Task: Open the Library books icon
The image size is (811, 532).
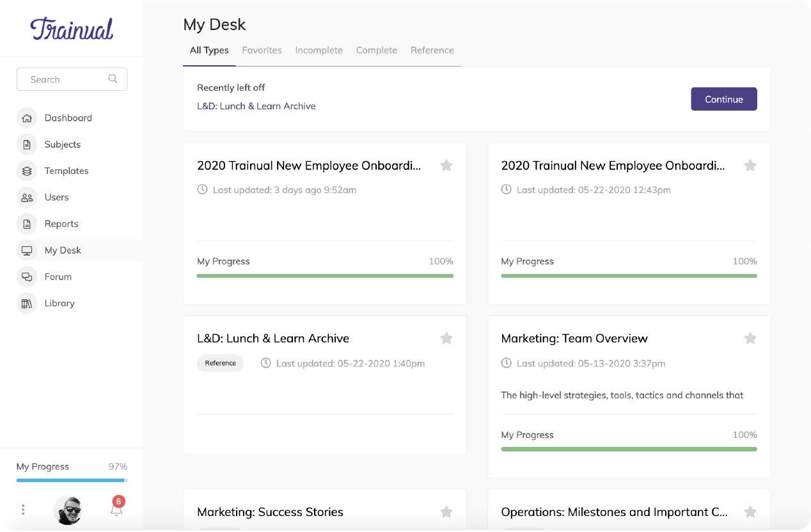Action: click(27, 304)
